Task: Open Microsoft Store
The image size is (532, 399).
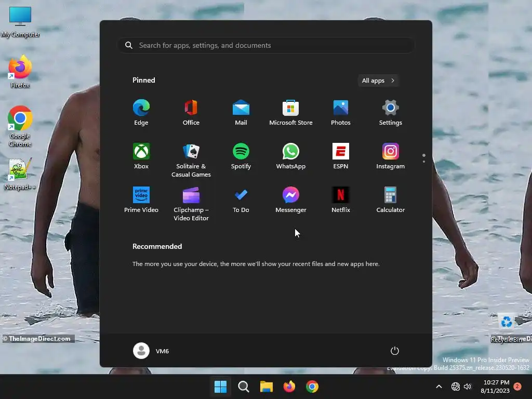Action: [291, 113]
